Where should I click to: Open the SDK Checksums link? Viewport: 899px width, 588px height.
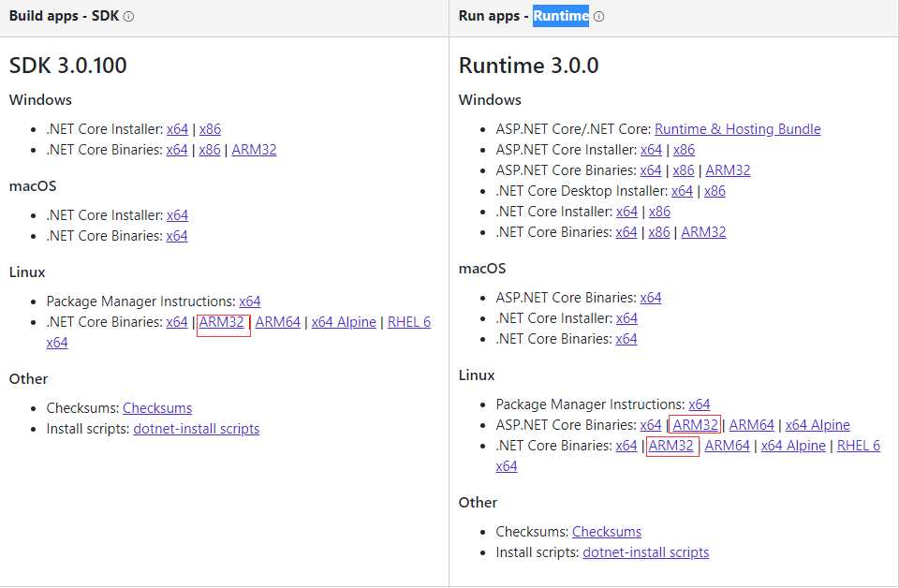click(157, 407)
